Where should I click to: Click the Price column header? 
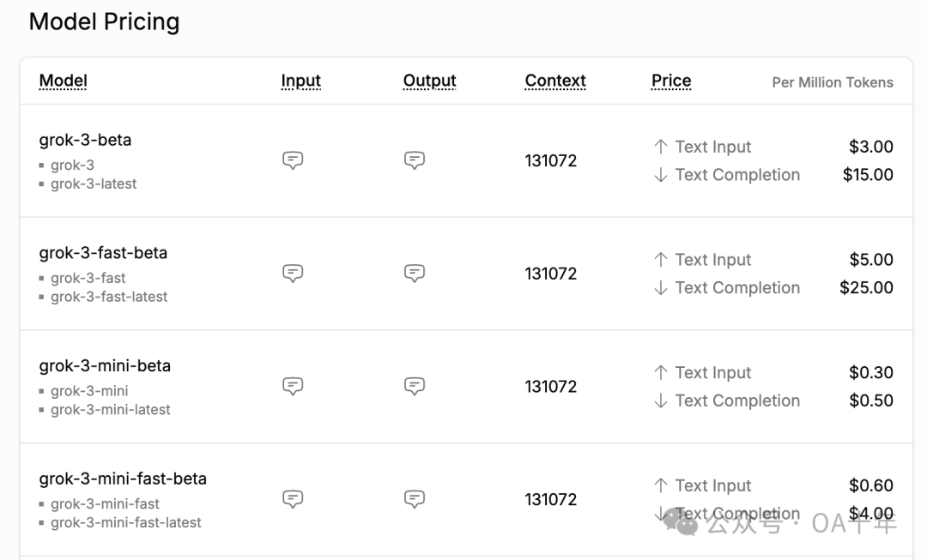[671, 81]
